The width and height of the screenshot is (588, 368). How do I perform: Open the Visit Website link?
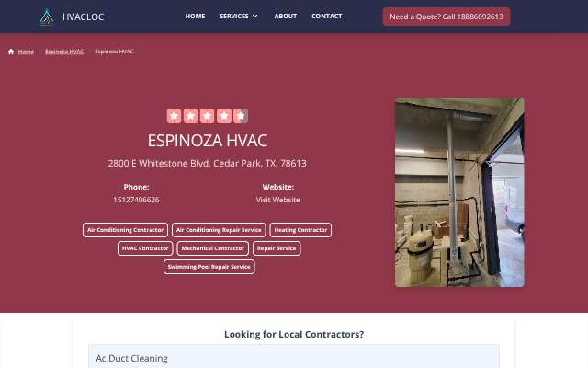[x=277, y=200]
